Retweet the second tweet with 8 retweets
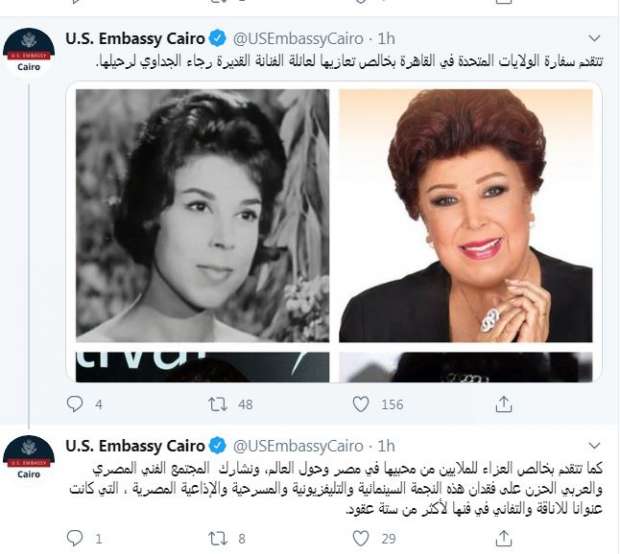 [x=218, y=538]
